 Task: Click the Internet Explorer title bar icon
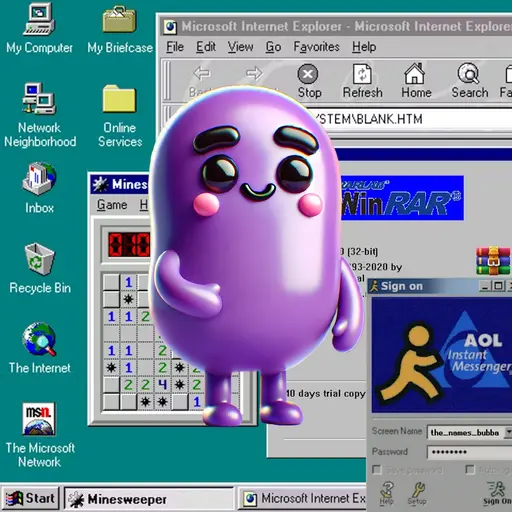click(x=170, y=27)
